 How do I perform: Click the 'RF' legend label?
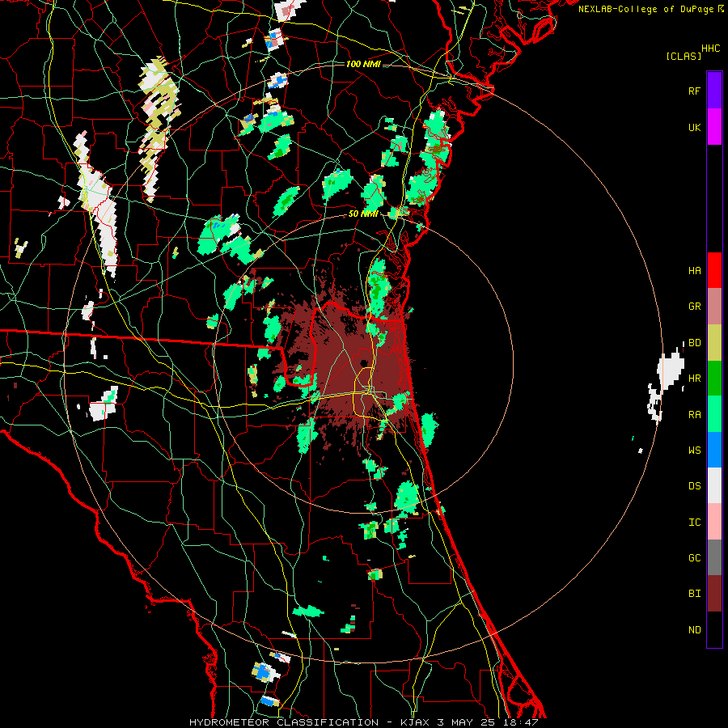point(694,91)
